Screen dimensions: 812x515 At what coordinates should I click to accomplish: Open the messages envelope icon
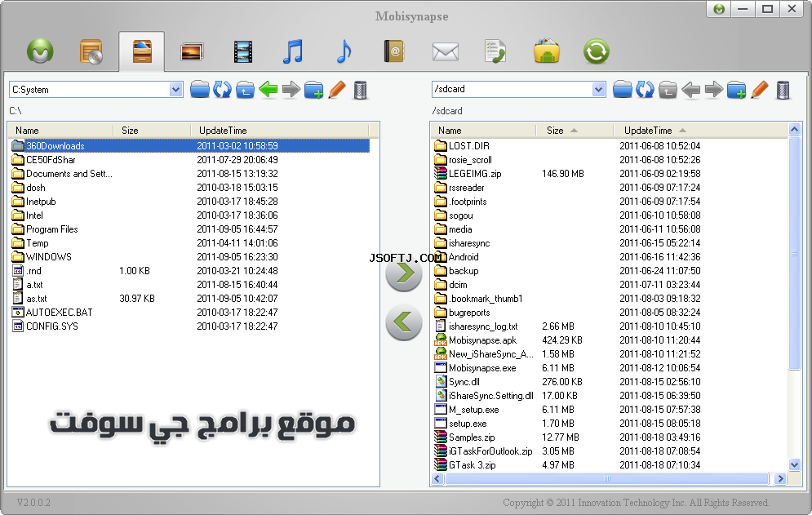[445, 52]
